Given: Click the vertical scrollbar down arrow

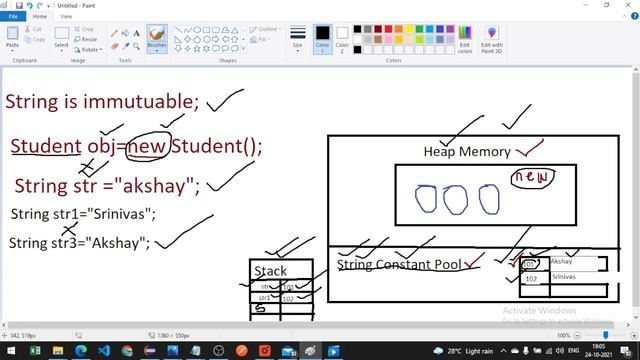Looking at the screenshot, I should 636,318.
